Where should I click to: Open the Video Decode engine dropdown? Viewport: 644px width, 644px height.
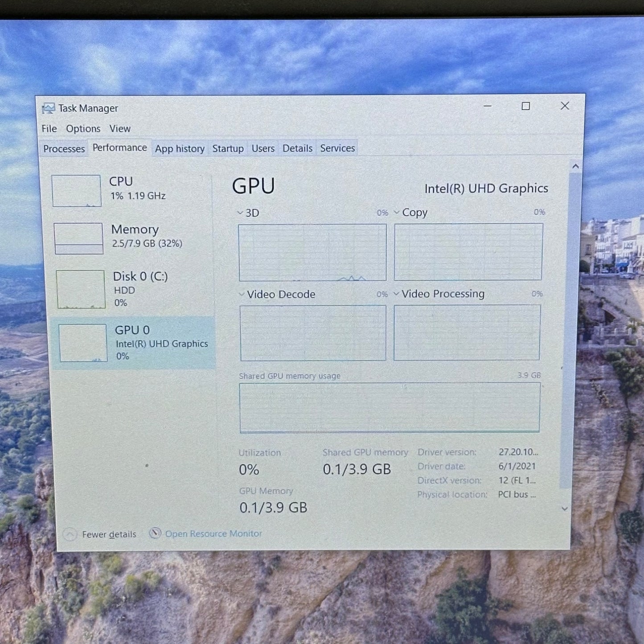(242, 294)
